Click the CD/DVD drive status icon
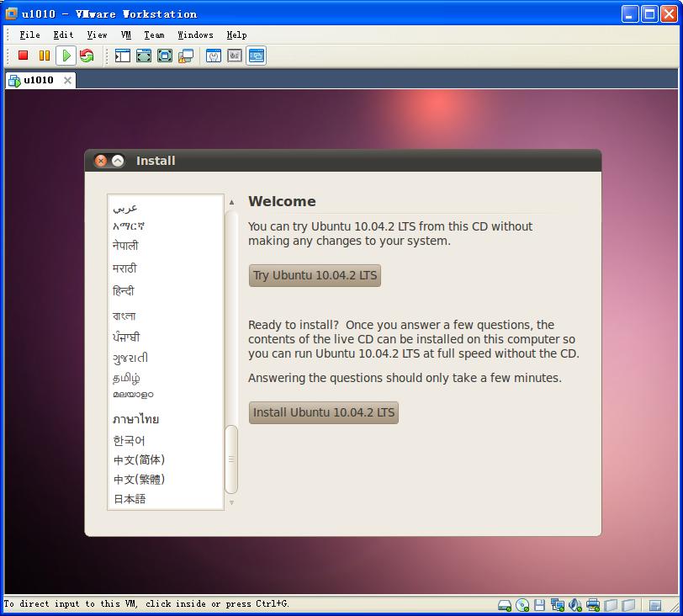683x616 pixels. coord(522,605)
